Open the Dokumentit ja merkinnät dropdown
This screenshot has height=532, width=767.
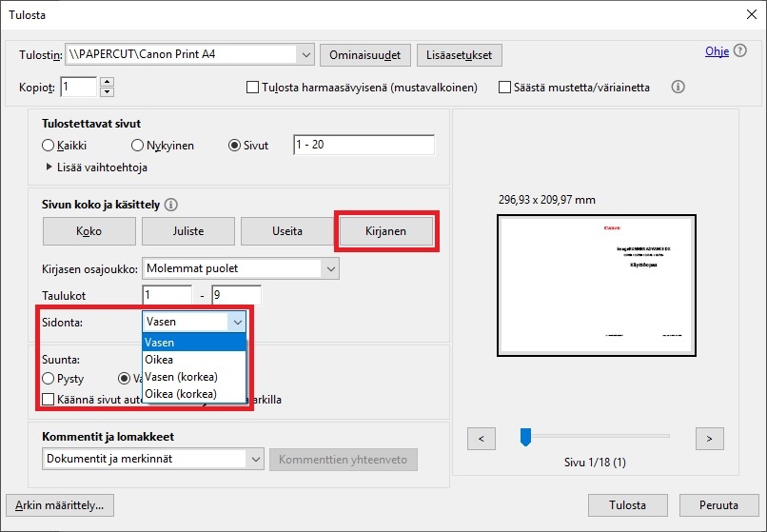pos(153,459)
